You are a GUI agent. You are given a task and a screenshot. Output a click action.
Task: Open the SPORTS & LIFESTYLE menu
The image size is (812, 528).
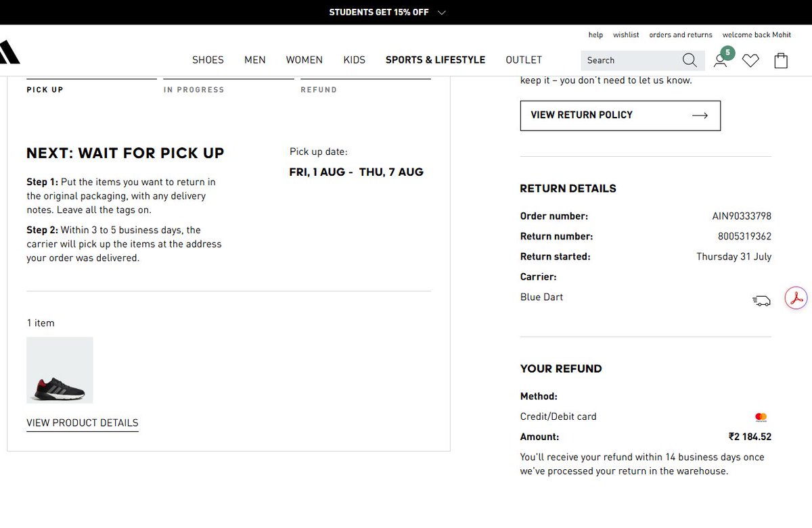tap(436, 59)
